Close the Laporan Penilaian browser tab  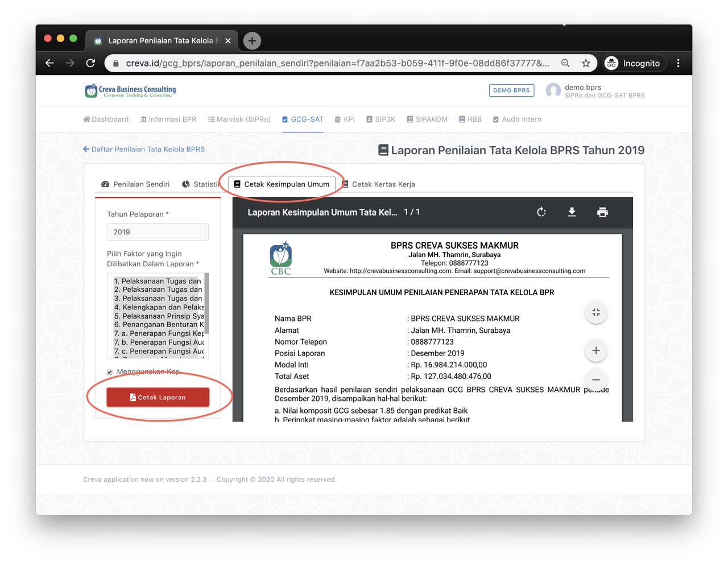227,40
